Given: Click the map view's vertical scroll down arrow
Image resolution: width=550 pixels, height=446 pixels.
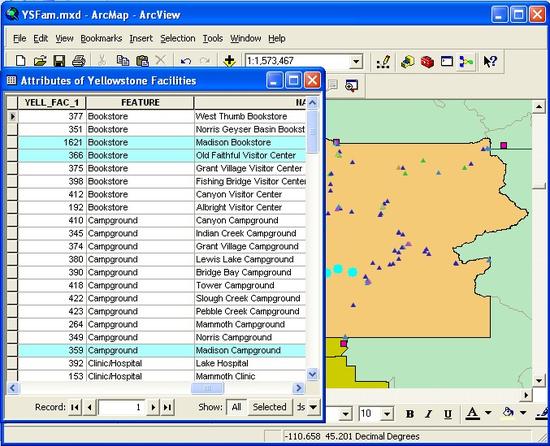Looking at the screenshot, I should [x=539, y=380].
